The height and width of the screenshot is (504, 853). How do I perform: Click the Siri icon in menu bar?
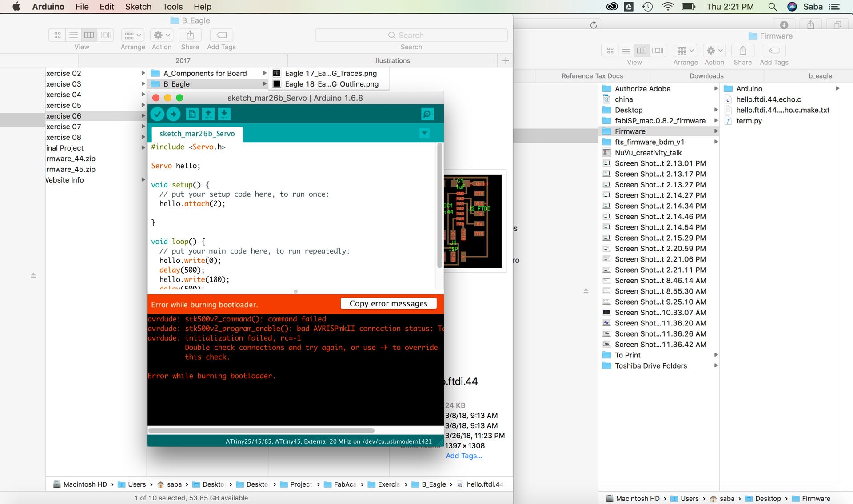click(792, 7)
